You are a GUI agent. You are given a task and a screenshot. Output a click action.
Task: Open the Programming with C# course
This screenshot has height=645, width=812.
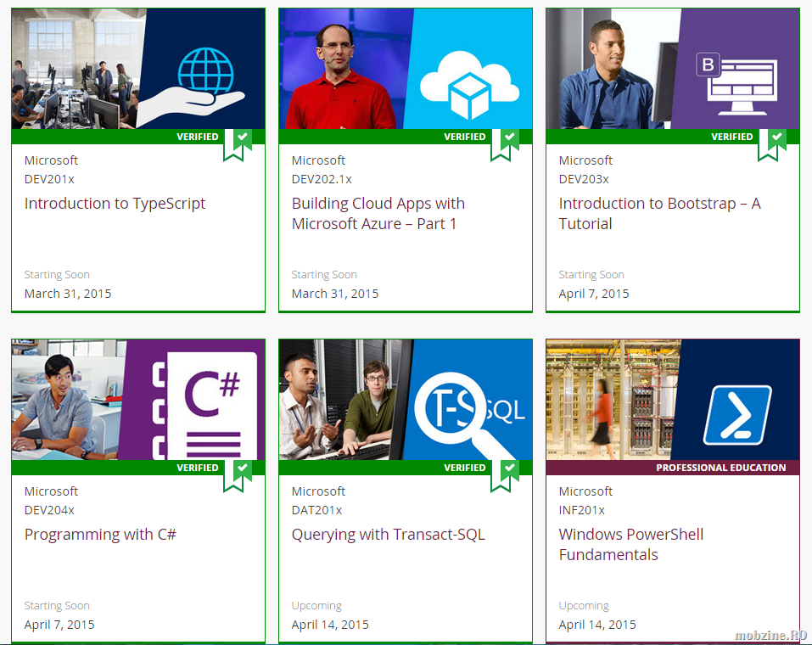[100, 534]
